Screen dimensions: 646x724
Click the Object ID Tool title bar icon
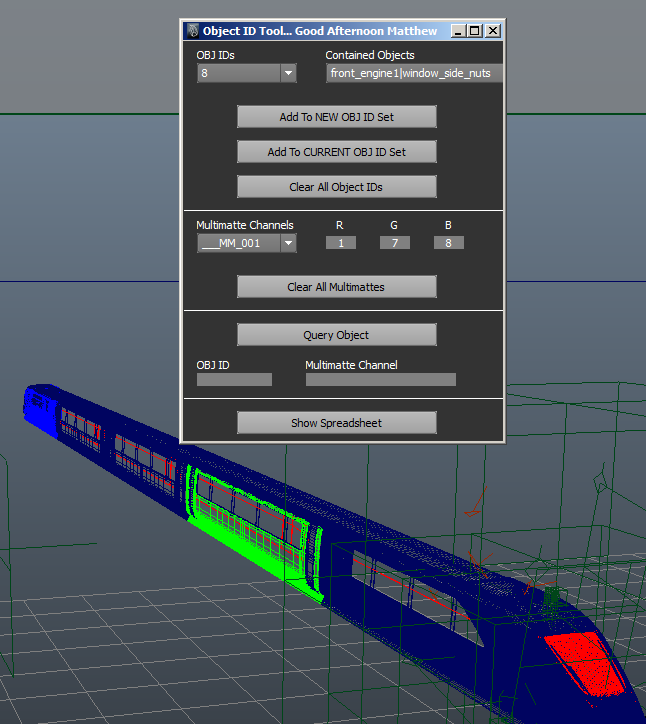(193, 31)
